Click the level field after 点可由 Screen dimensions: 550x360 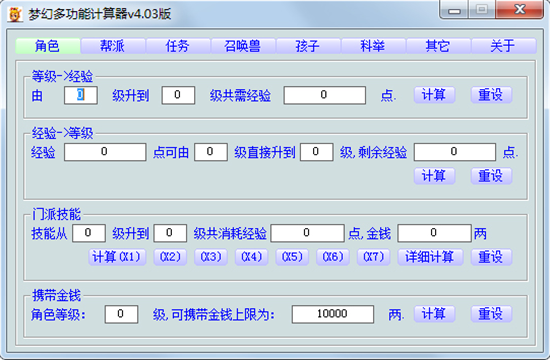(x=211, y=152)
